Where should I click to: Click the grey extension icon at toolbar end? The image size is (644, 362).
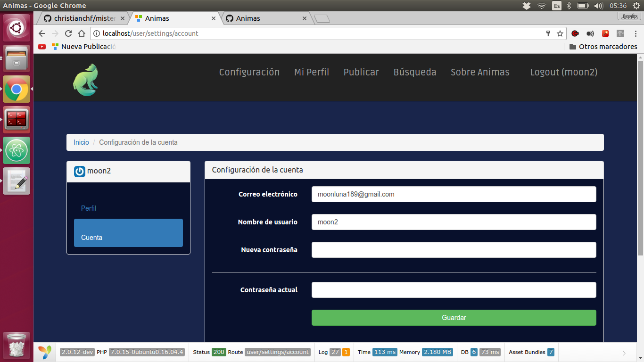click(620, 33)
